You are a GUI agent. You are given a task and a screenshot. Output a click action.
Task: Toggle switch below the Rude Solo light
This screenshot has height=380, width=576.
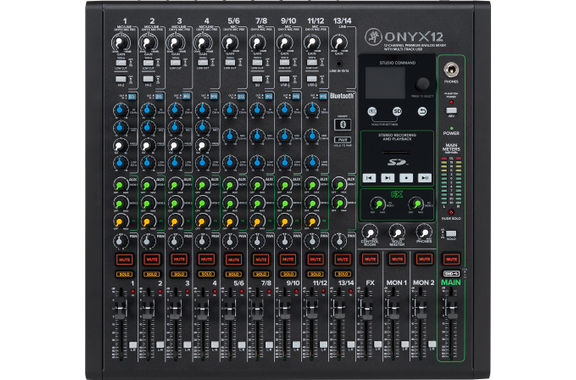click(x=451, y=234)
